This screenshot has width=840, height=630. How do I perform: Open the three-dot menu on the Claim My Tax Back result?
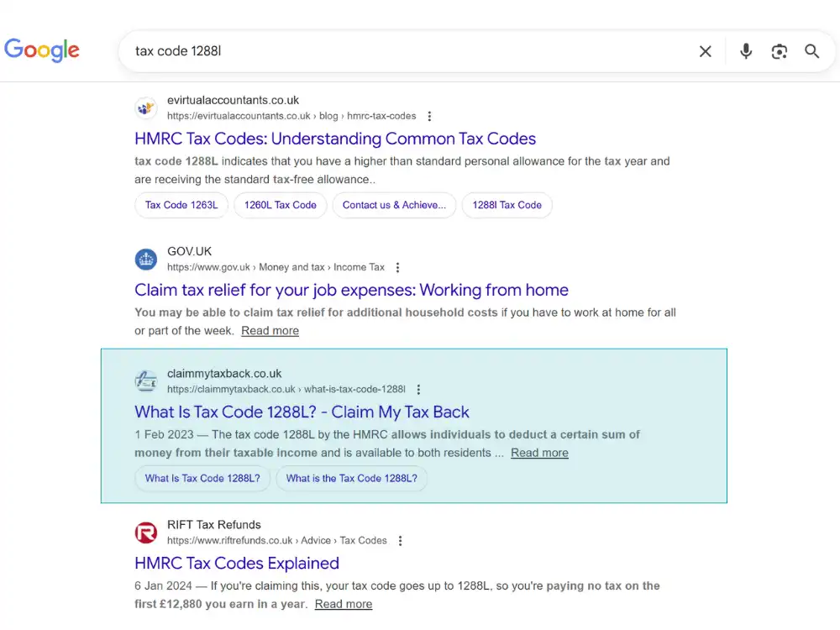click(418, 389)
